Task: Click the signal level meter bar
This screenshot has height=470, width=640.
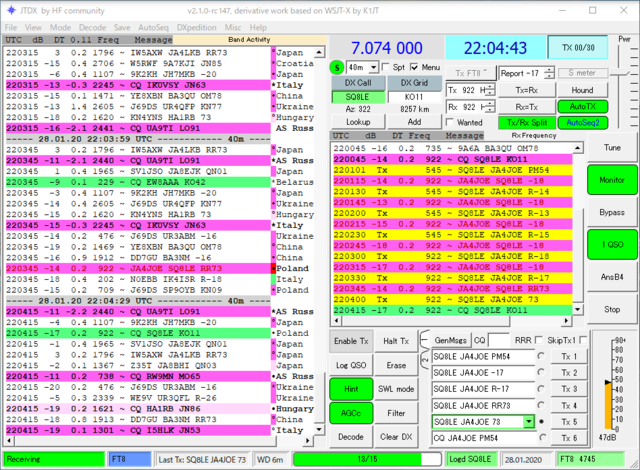Action: (x=608, y=406)
